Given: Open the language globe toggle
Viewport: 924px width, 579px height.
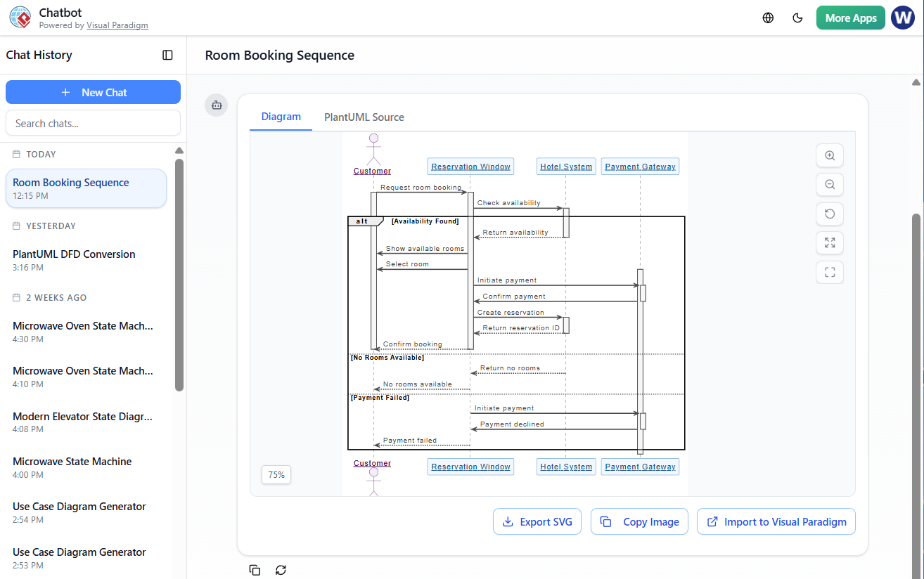Looking at the screenshot, I should 768,18.
